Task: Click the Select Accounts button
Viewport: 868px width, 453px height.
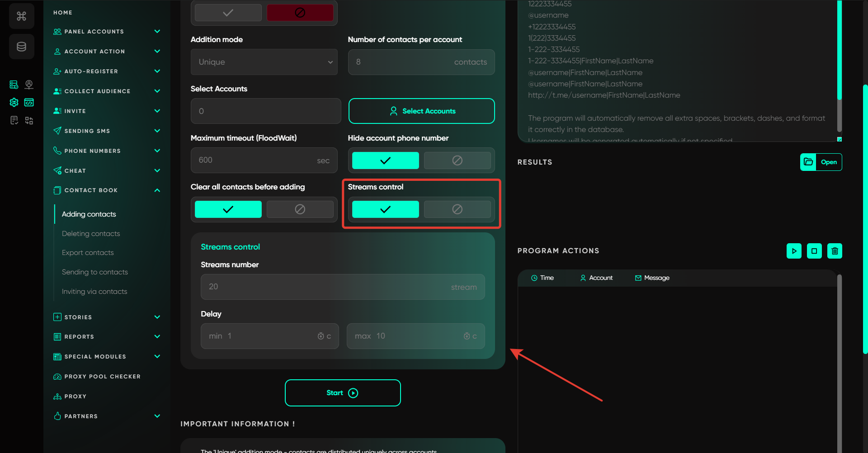Action: pyautogui.click(x=421, y=111)
